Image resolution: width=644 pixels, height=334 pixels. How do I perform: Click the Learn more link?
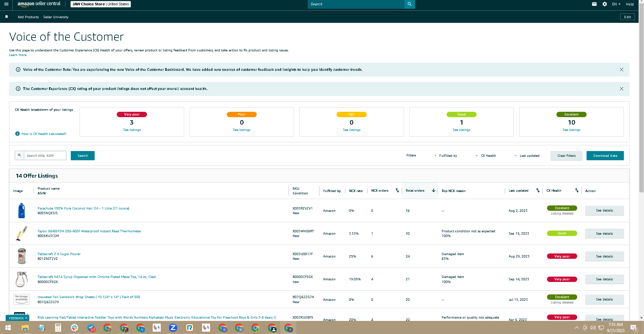click(18, 55)
